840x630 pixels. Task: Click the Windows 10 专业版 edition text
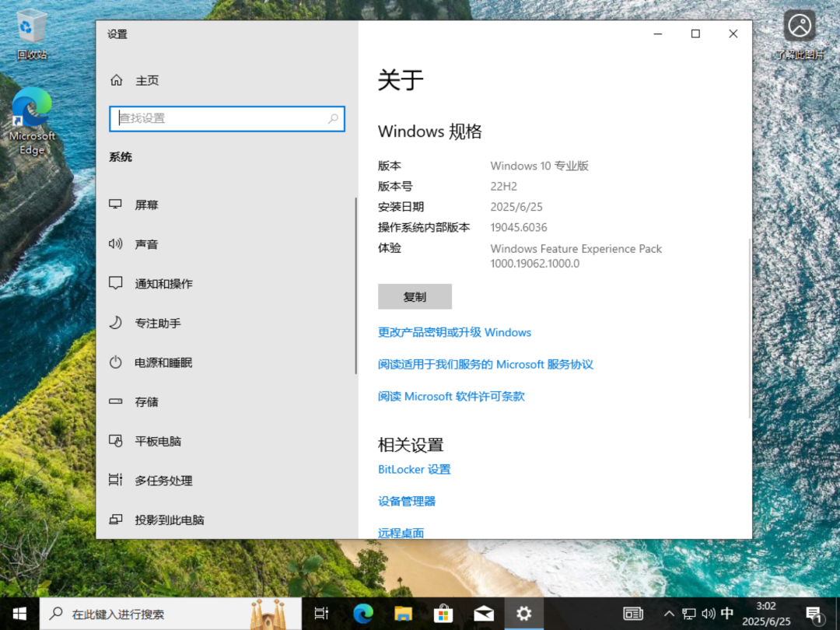tap(540, 166)
